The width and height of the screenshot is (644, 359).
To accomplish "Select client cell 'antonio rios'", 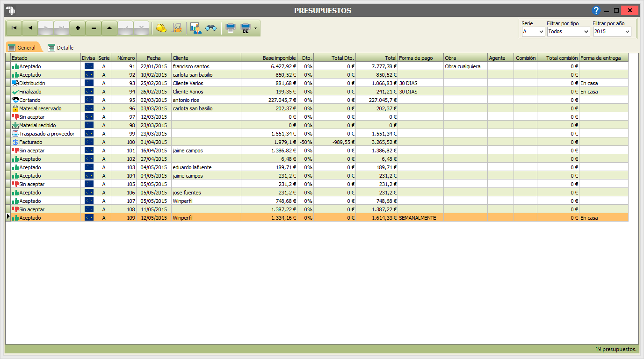I will [x=206, y=100].
